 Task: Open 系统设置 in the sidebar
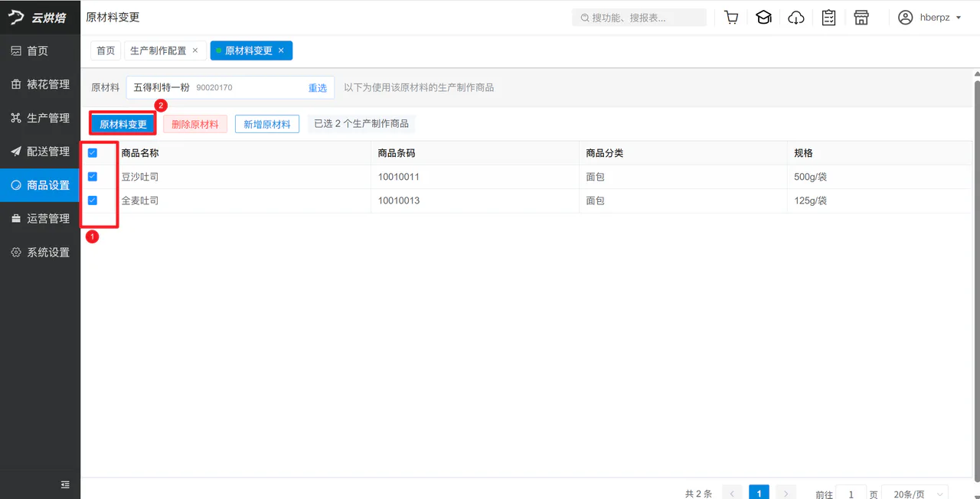[x=40, y=252]
